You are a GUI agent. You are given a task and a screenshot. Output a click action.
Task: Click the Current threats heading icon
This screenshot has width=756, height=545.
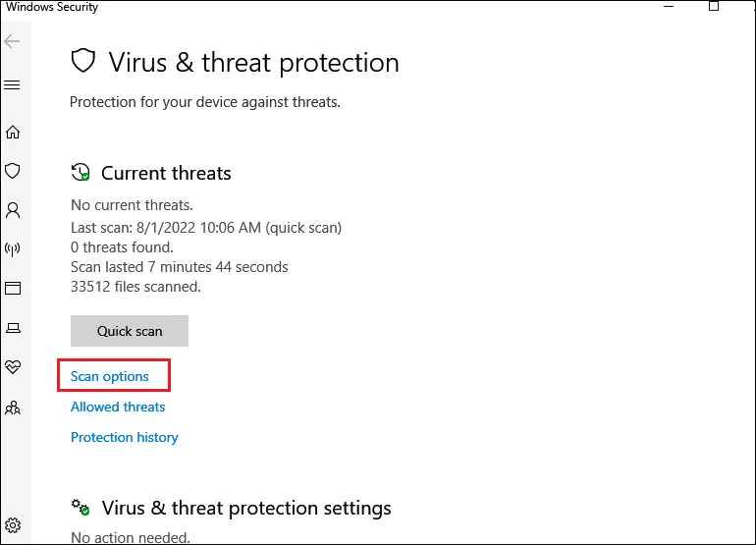pos(81,172)
